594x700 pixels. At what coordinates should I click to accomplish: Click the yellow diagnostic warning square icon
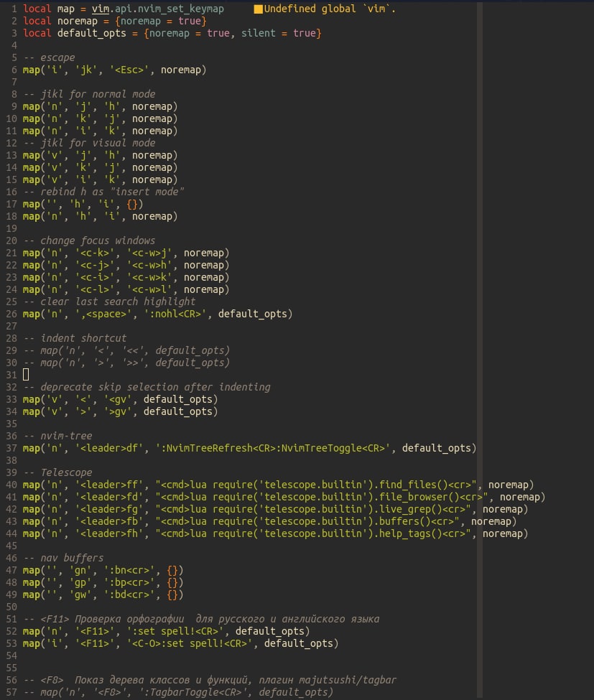(258, 9)
